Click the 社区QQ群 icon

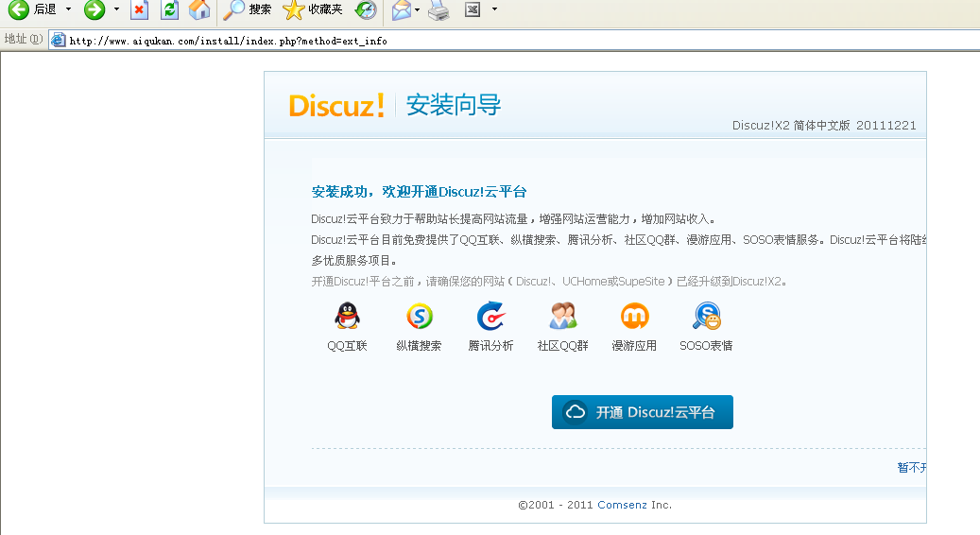(x=562, y=316)
